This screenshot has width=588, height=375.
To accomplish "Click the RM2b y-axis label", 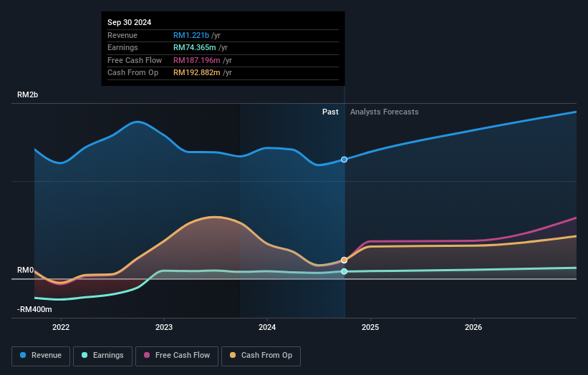I will (27, 94).
